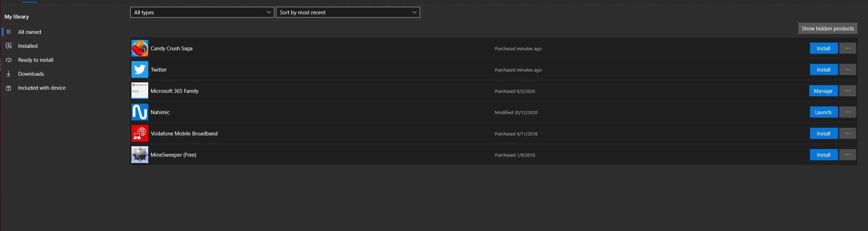
Task: Click the Purchased 8/3/2020 date text
Action: [x=515, y=91]
